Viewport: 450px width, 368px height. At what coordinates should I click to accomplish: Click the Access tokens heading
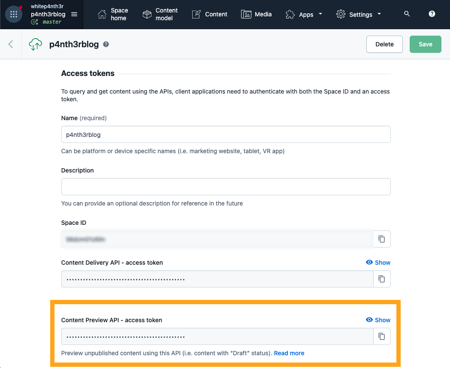coord(88,73)
